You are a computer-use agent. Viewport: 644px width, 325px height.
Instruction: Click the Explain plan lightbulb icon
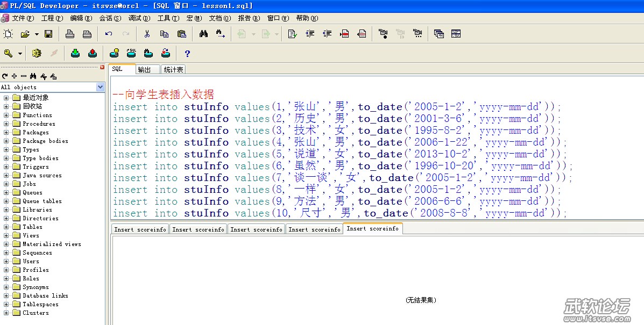[x=114, y=53]
